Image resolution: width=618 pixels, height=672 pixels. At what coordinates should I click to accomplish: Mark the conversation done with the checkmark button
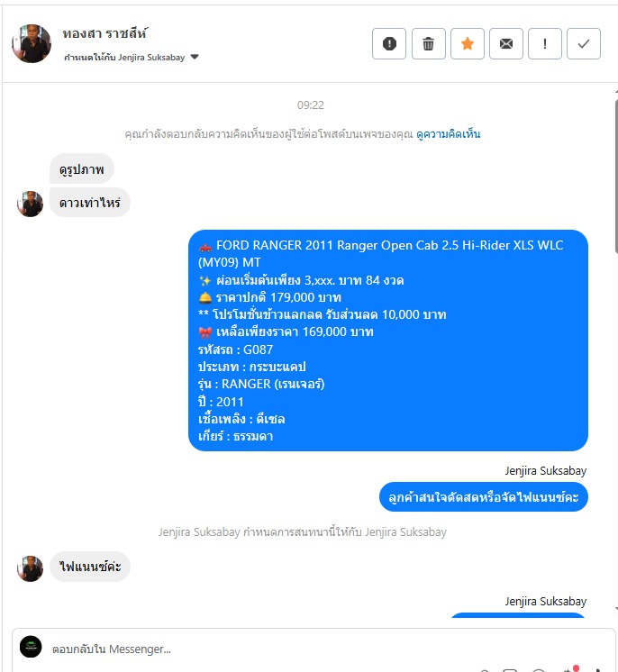pyautogui.click(x=583, y=43)
